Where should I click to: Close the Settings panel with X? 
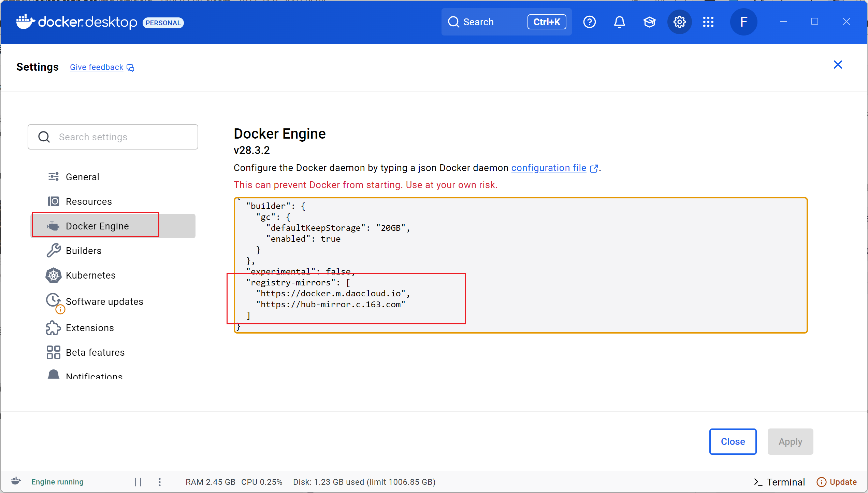(x=838, y=65)
